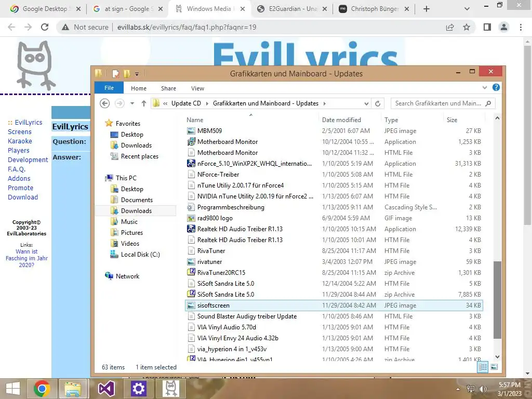Open a new Chrome tab
This screenshot has width=532, height=399.
427,9
